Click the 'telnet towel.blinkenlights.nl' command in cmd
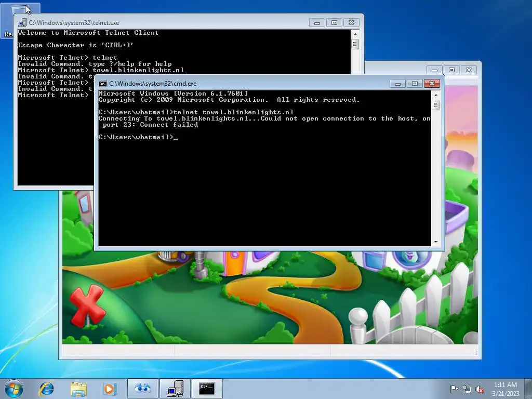532x399 pixels. (x=233, y=112)
